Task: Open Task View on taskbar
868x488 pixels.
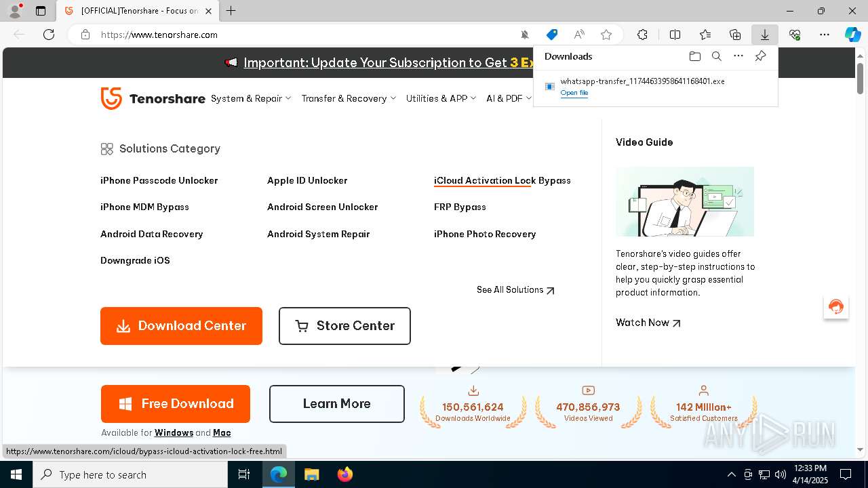Action: (x=244, y=474)
